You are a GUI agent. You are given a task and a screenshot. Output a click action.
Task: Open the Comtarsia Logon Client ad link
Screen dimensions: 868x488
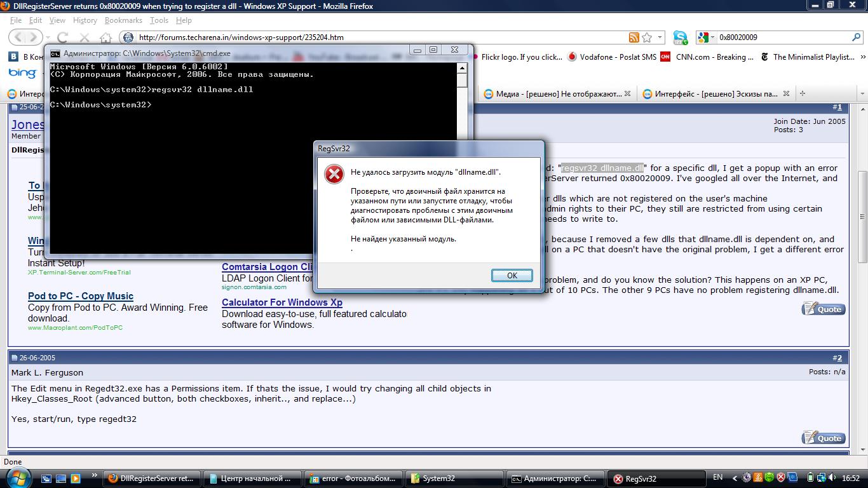pos(268,267)
